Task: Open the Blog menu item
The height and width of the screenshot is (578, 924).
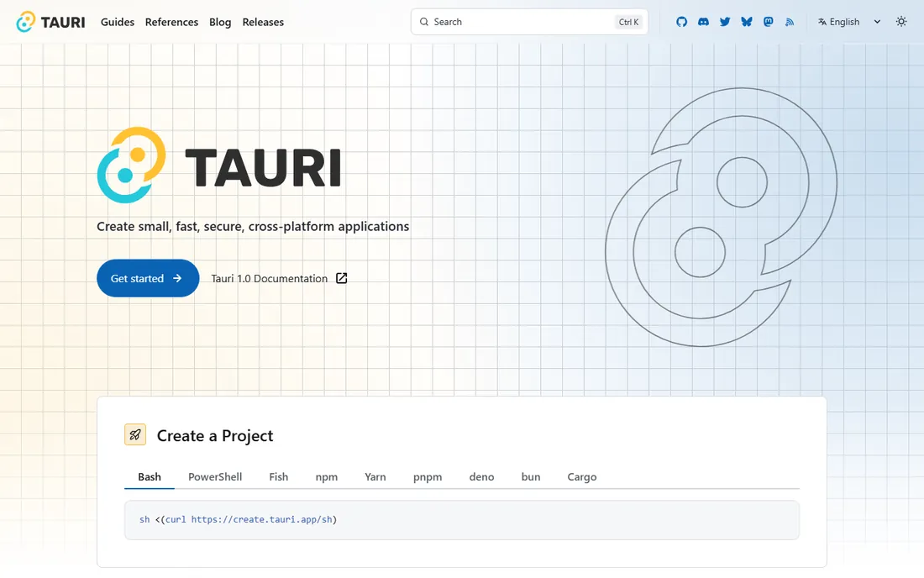Action: click(x=220, y=22)
